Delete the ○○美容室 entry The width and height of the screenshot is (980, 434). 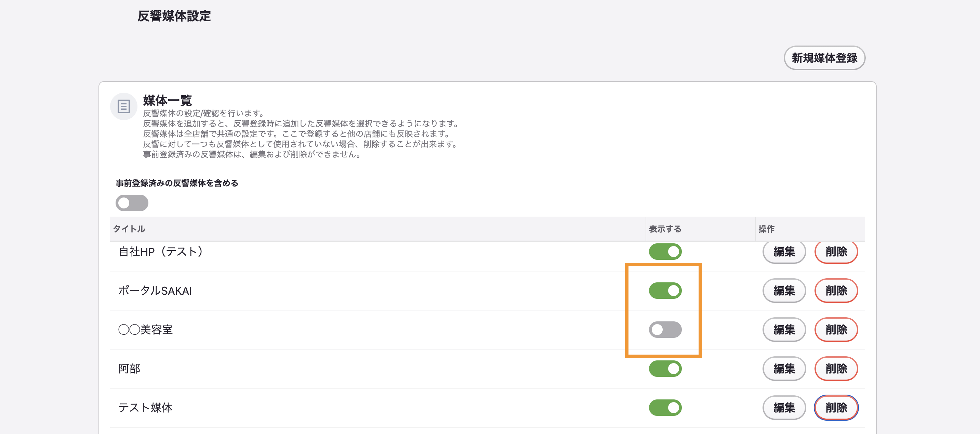(836, 330)
